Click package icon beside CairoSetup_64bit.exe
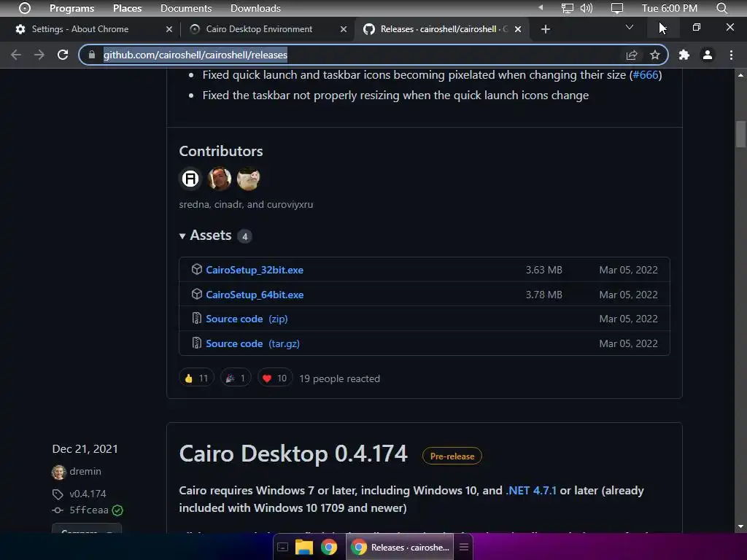The height and width of the screenshot is (560, 747). pos(197,295)
